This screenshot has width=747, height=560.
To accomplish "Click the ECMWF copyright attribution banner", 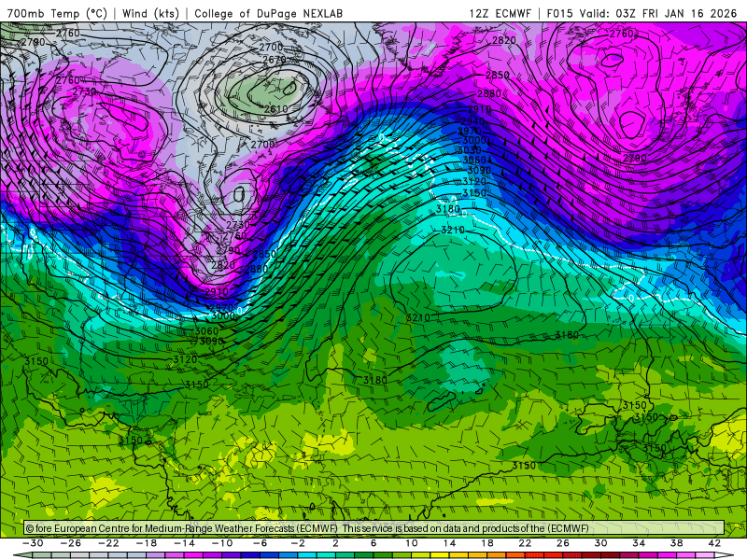I will 374,528.
